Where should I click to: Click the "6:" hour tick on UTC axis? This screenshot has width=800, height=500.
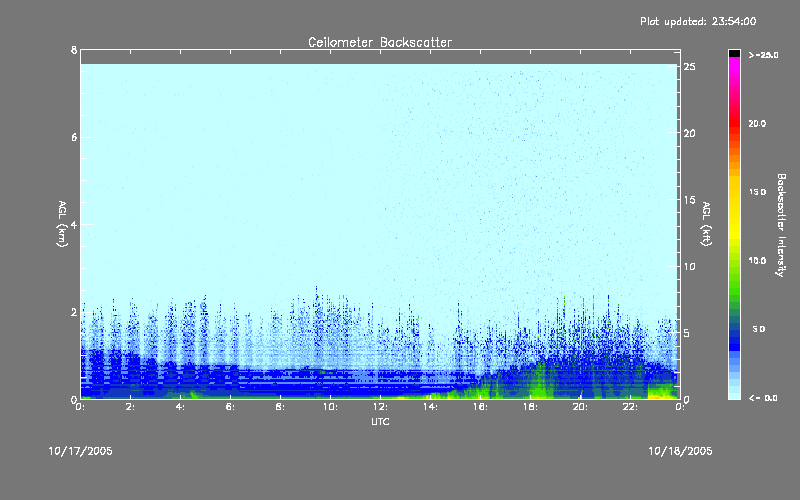point(231,407)
